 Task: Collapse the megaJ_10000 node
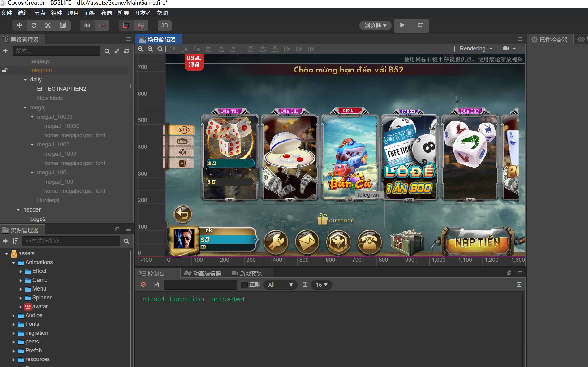click(x=32, y=117)
